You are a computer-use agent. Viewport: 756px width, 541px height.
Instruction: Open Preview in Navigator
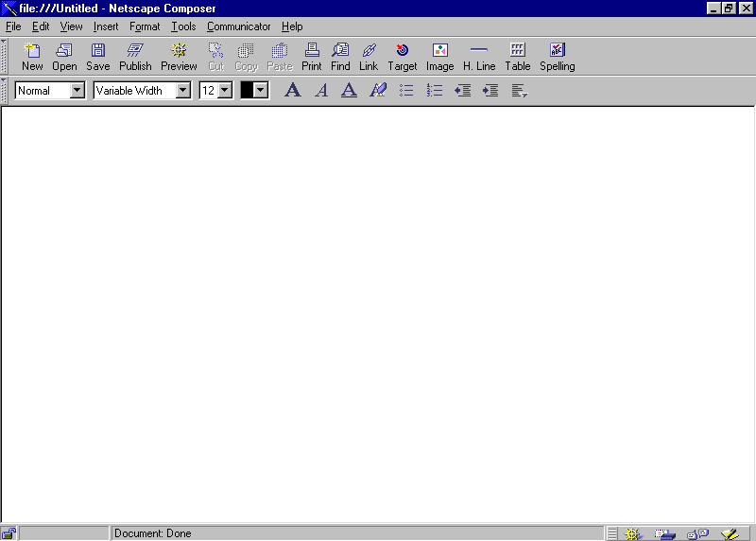pyautogui.click(x=179, y=57)
